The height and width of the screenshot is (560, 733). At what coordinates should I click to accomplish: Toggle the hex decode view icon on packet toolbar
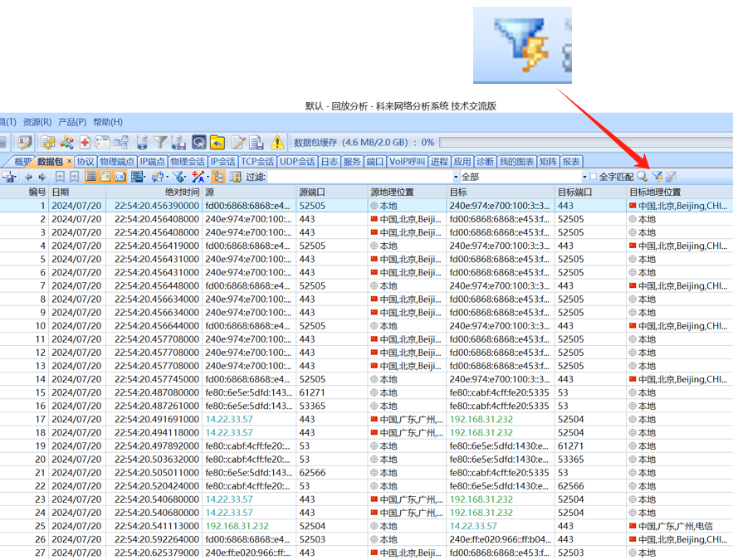coord(120,177)
